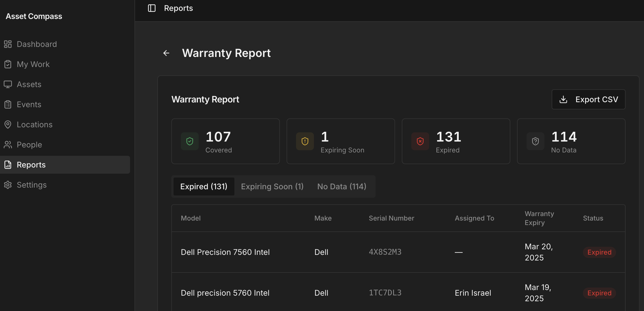Click Expired badge for Erin Israel row
This screenshot has height=311, width=644.
(x=599, y=293)
